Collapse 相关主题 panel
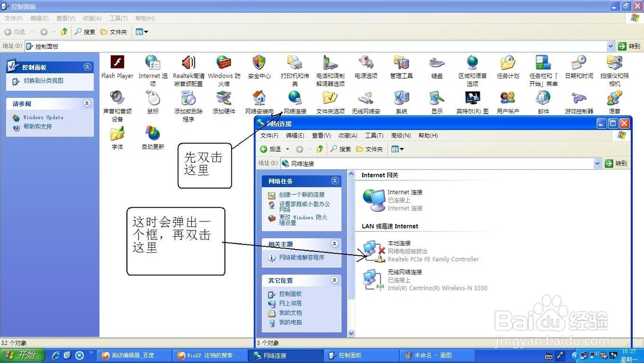 (x=335, y=244)
